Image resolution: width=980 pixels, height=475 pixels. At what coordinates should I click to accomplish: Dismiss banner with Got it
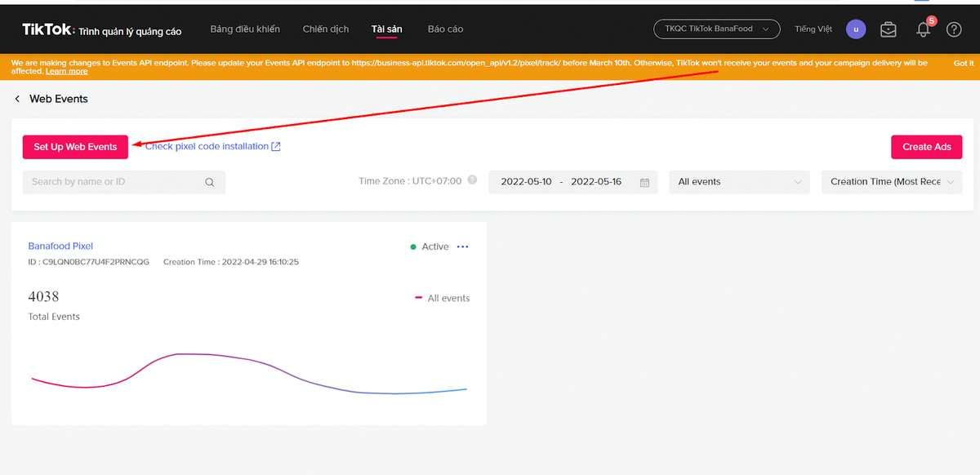click(x=964, y=63)
